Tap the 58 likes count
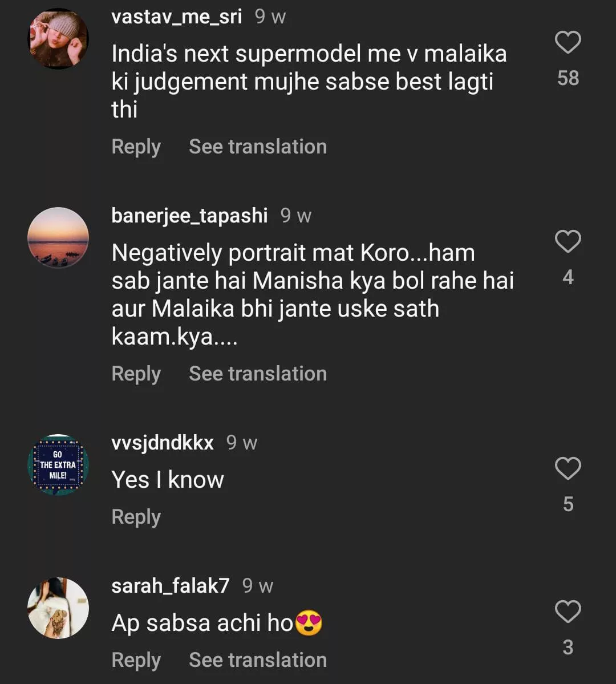 click(x=568, y=78)
